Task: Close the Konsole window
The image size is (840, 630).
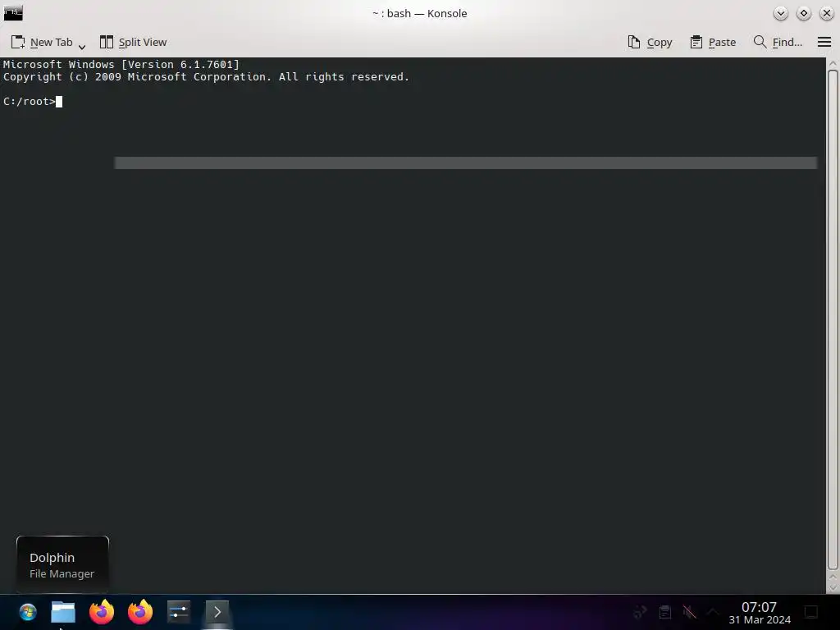Action: (x=827, y=13)
